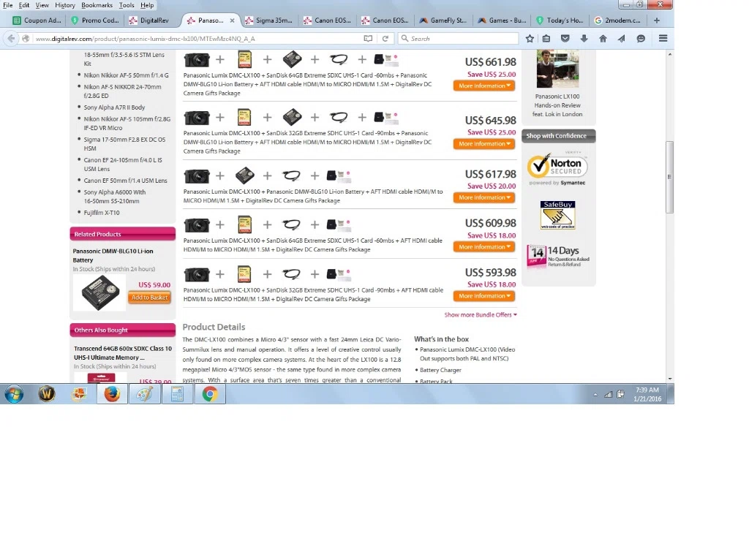Image resolution: width=749 pixels, height=560 pixels.
Task: Open the Tools menu
Action: 127,5
